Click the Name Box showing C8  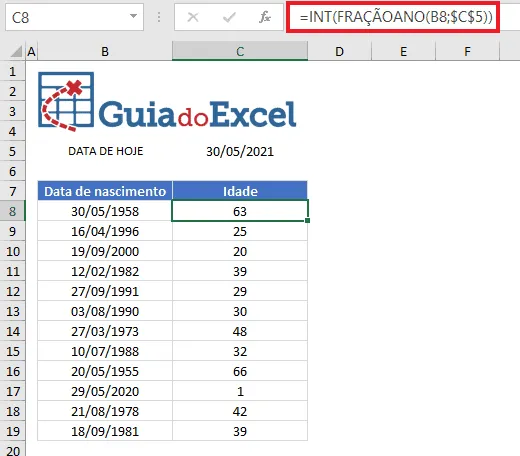point(74,17)
